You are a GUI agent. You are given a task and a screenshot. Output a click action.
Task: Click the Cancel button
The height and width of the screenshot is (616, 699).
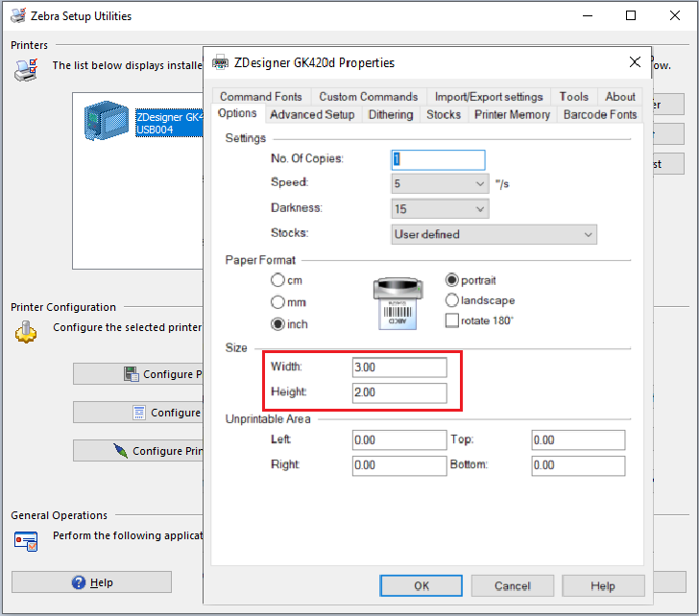coord(512,585)
